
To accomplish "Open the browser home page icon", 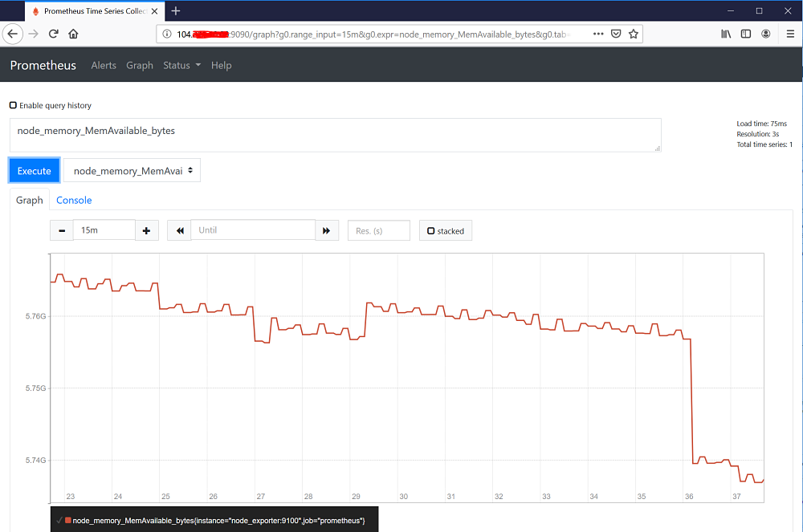I will tap(73, 34).
